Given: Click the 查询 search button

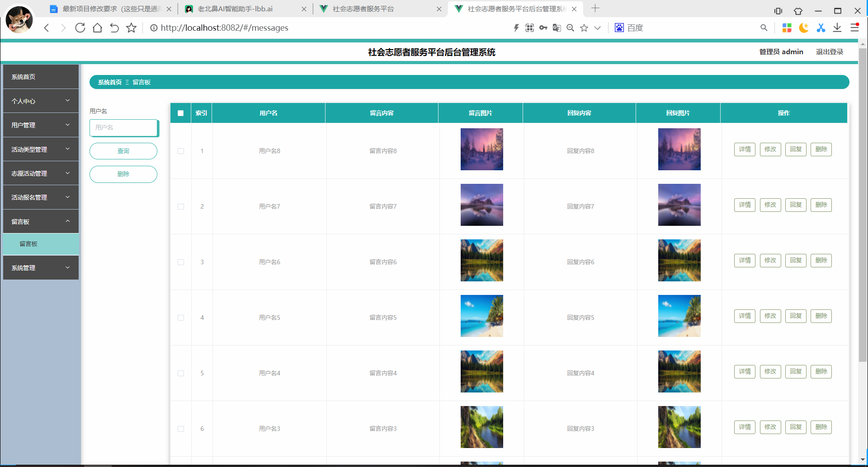Looking at the screenshot, I should pyautogui.click(x=123, y=151).
